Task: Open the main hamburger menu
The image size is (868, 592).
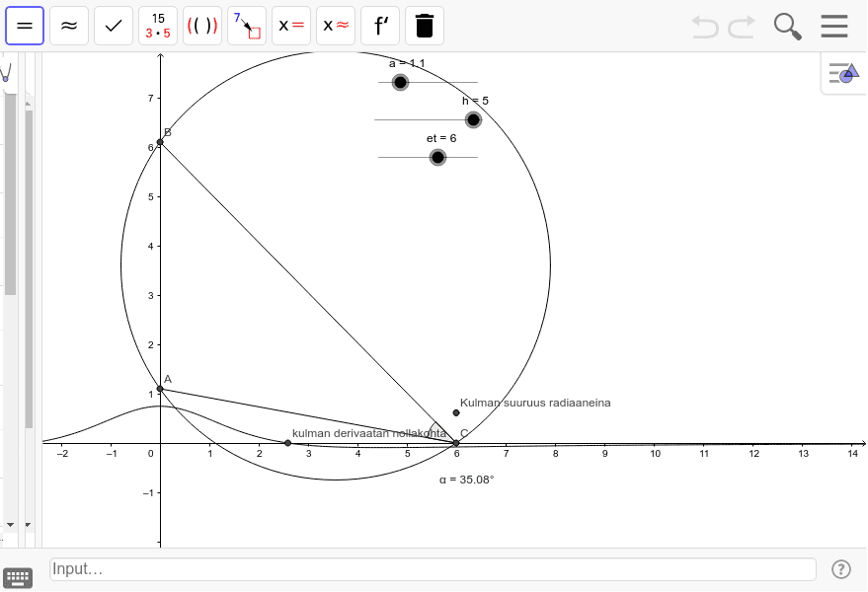Action: coord(834,26)
